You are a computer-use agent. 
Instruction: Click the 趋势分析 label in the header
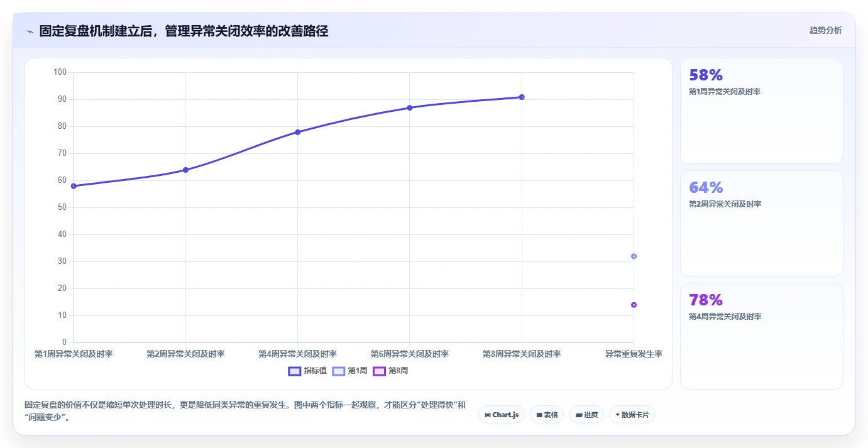(x=825, y=30)
